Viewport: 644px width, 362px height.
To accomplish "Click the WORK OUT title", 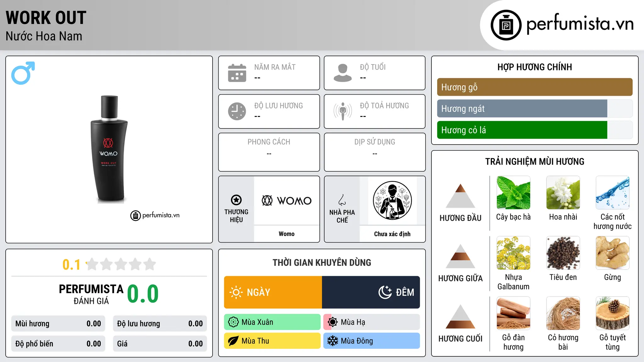I will tap(46, 18).
